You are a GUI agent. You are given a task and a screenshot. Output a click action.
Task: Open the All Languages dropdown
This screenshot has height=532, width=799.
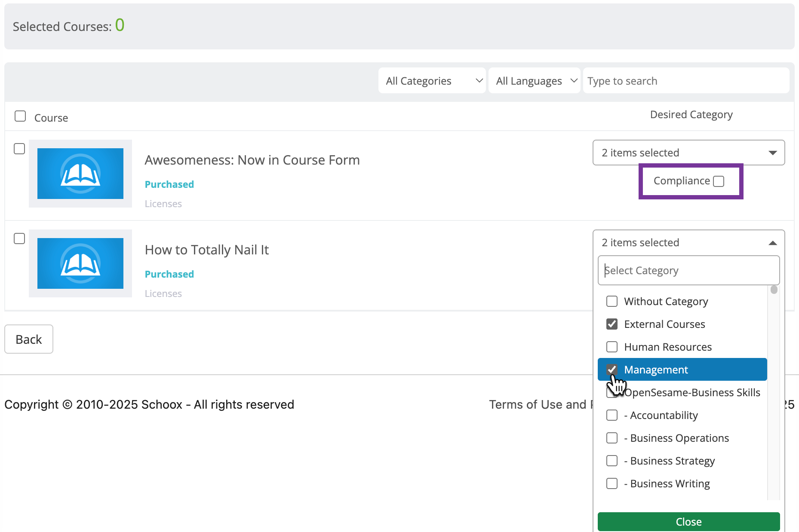pos(534,80)
